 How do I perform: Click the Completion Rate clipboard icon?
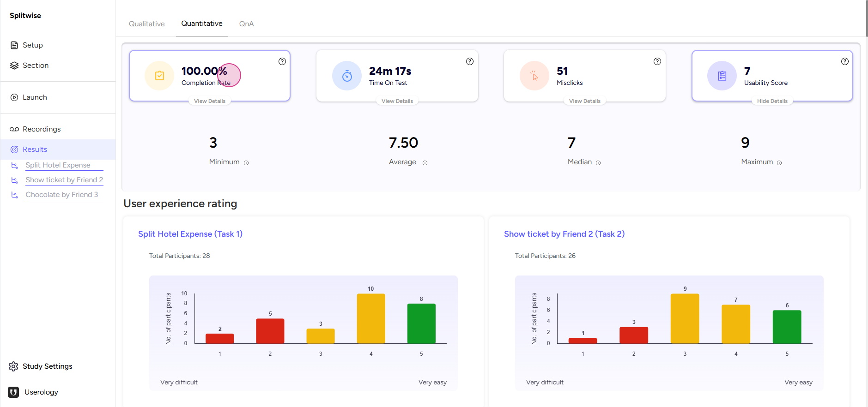159,76
